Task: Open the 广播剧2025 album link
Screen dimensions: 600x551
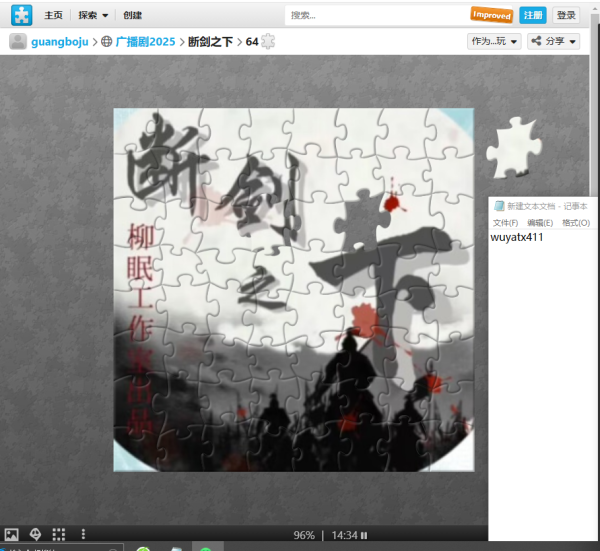Action: click(x=145, y=42)
